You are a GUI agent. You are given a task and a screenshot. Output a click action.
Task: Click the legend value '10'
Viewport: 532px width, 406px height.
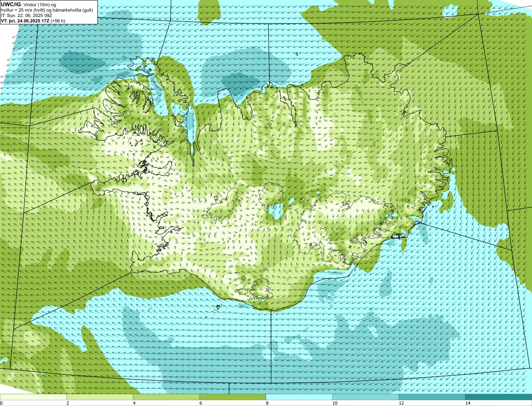(x=335, y=403)
